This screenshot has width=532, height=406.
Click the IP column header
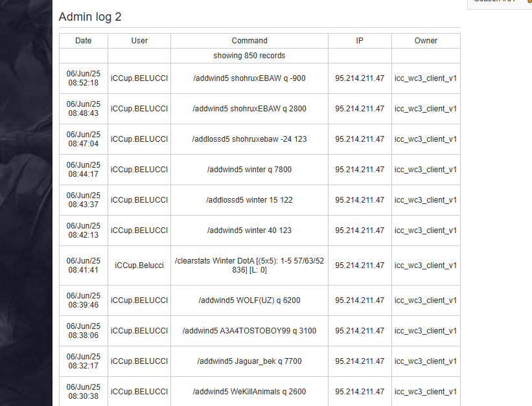(360, 41)
